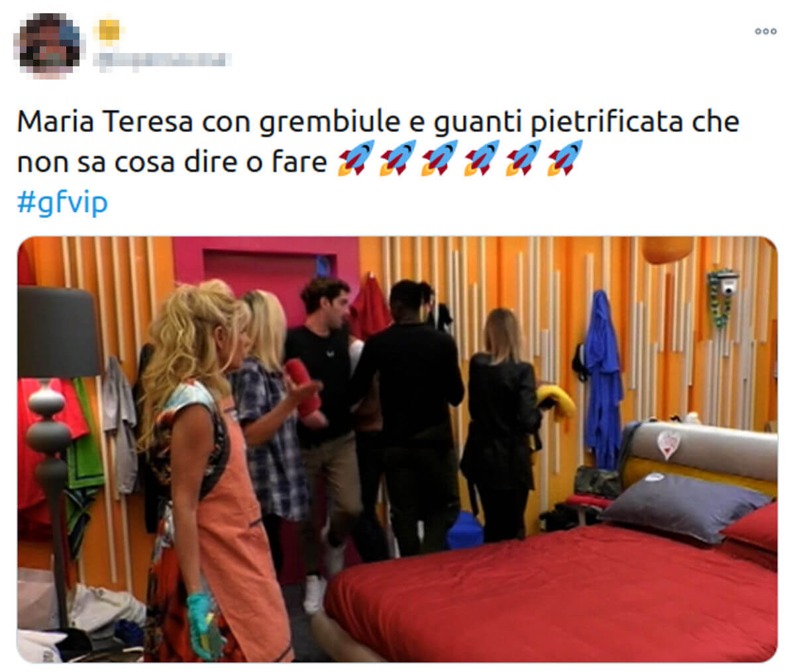
Task: Click the blurred profile avatar picture
Action: pos(48,45)
